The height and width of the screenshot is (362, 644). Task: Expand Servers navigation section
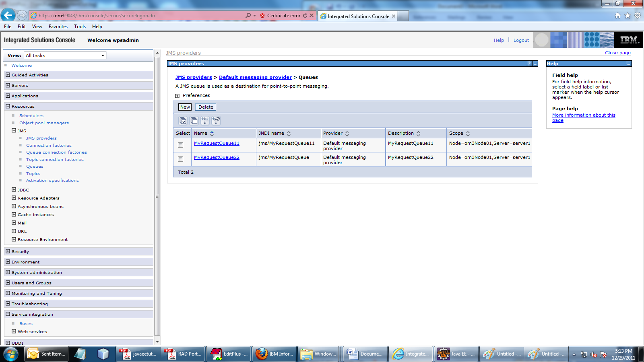click(x=8, y=85)
